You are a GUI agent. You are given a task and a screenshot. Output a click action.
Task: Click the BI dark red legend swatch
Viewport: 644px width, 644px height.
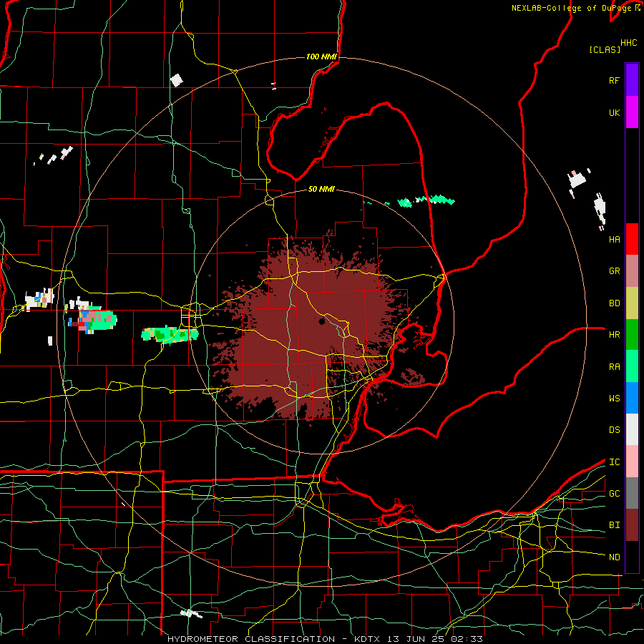(632, 525)
